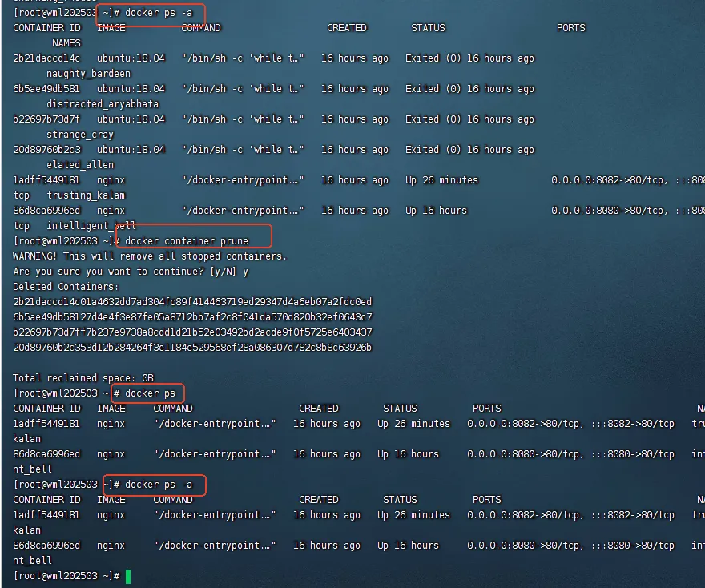Click the last 'docker ps -a' command text

point(159,485)
